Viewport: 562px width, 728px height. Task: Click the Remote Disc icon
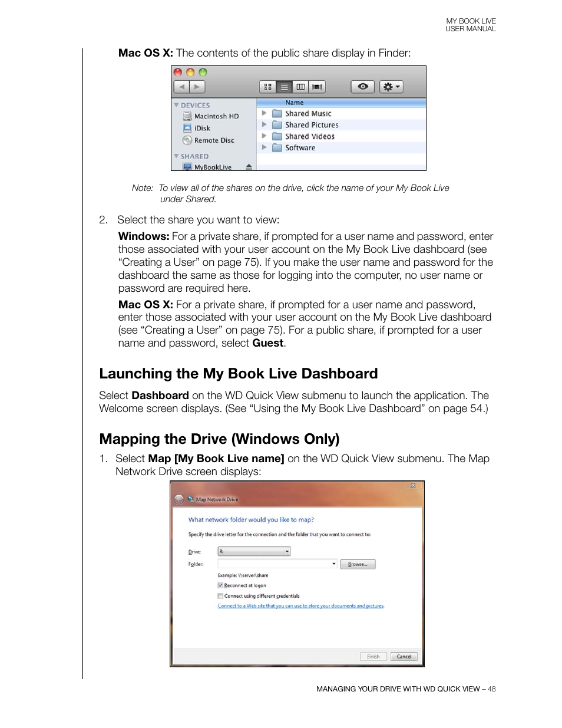187,140
